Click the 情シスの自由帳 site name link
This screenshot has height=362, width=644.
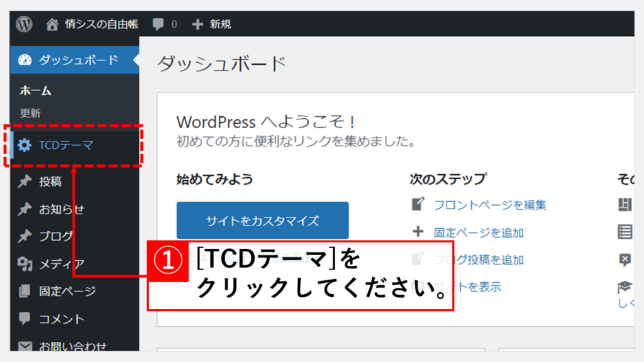point(101,25)
